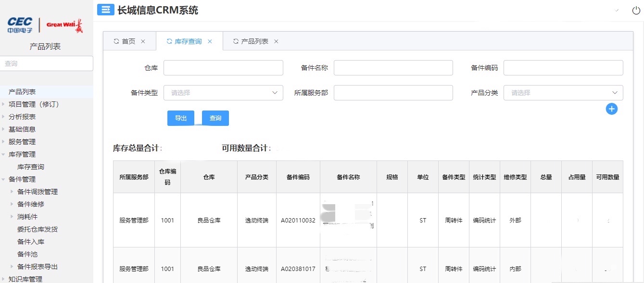Click refresh icon on 产品列表 tab
The height and width of the screenshot is (283, 644).
(x=236, y=41)
